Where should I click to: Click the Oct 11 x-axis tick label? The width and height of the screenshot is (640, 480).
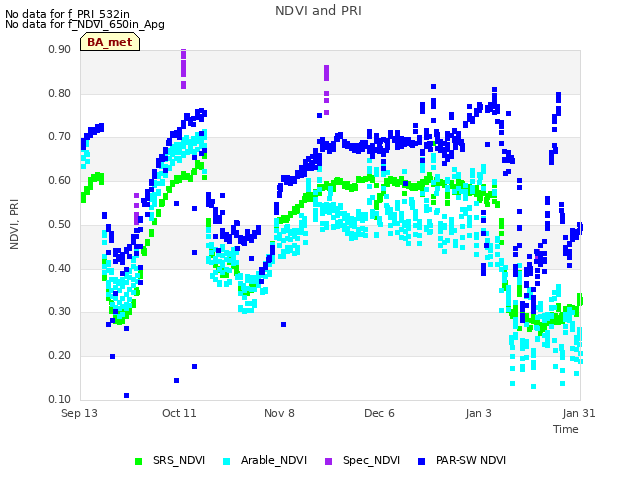179,413
